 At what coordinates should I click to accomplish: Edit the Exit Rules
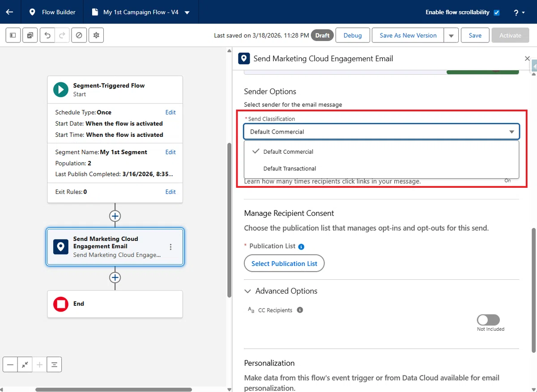(170, 192)
